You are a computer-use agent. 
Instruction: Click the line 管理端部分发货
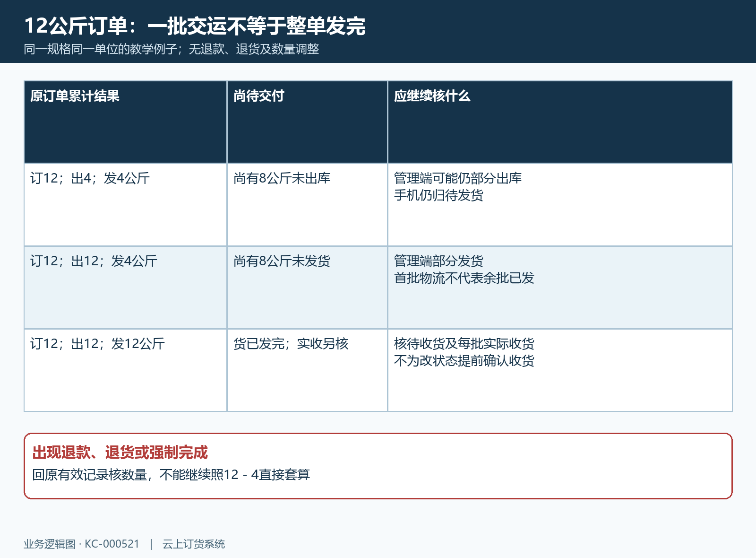pyautogui.click(x=439, y=261)
